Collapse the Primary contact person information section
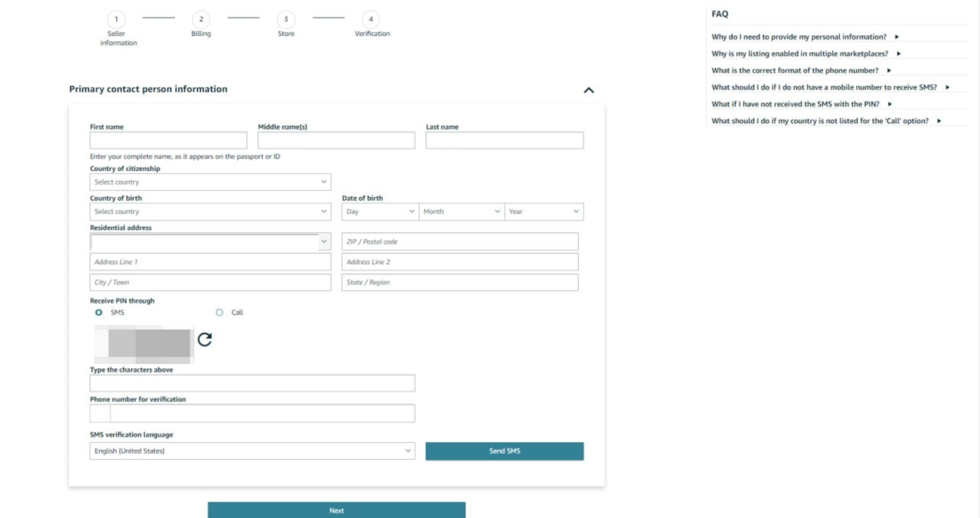This screenshot has width=980, height=518. click(x=589, y=90)
